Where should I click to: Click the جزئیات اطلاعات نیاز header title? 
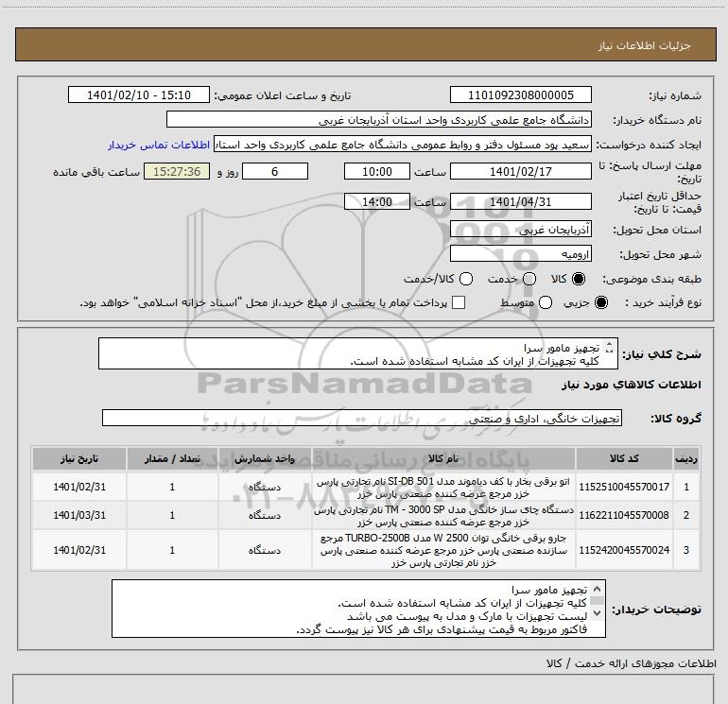[x=645, y=45]
